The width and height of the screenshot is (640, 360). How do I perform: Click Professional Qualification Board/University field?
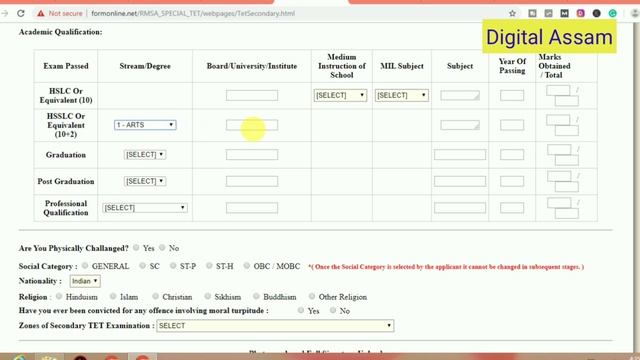252,208
